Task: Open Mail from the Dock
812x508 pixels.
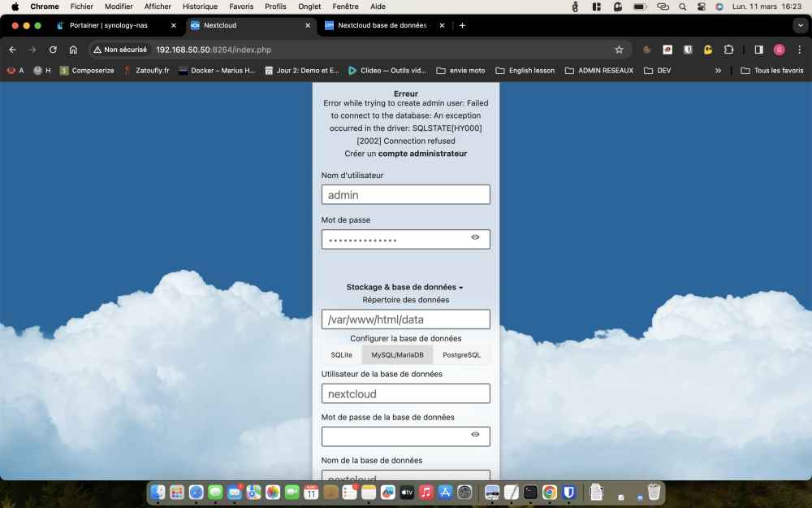Action: pyautogui.click(x=235, y=492)
